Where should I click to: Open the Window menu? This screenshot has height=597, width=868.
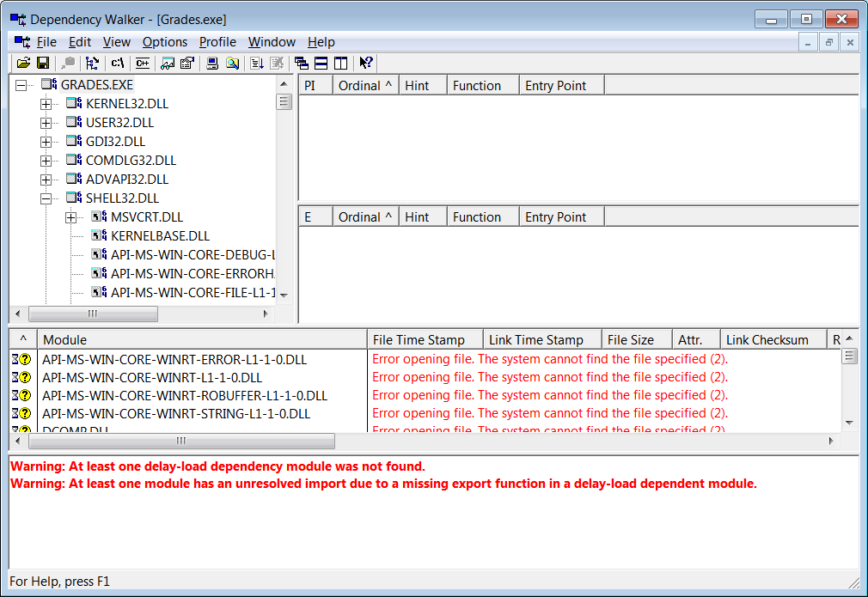(272, 42)
